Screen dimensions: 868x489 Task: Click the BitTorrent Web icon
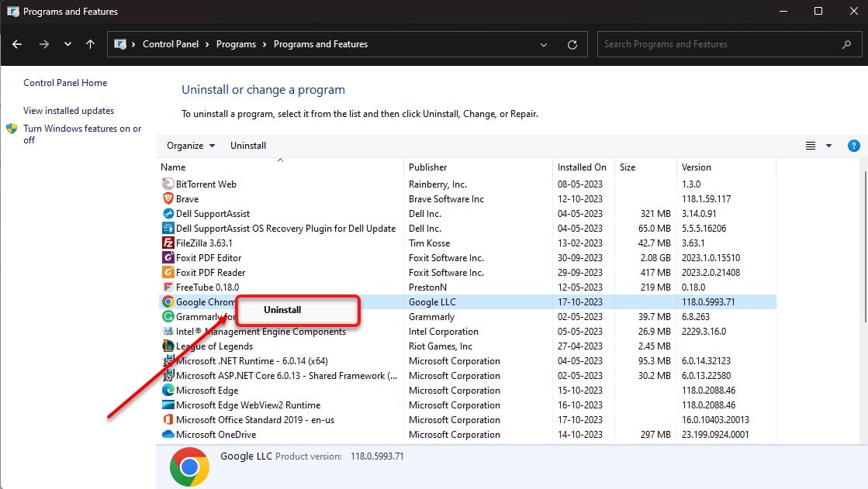[x=168, y=184]
